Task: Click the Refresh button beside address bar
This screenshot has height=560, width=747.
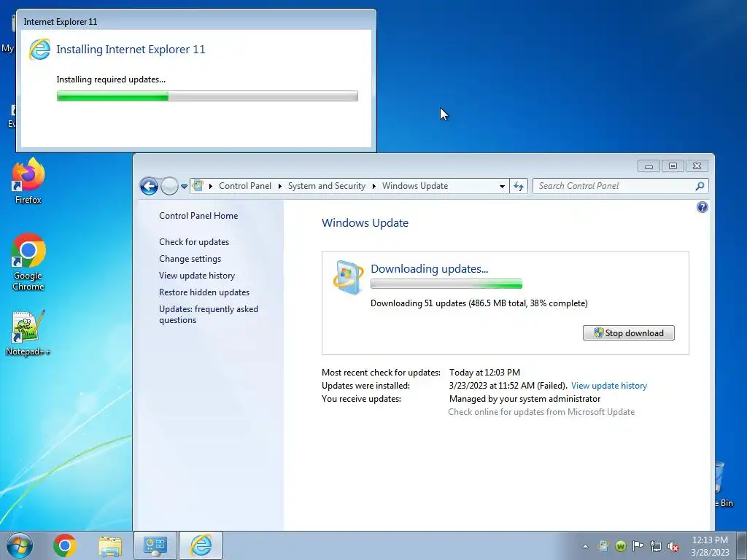Action: click(x=519, y=186)
